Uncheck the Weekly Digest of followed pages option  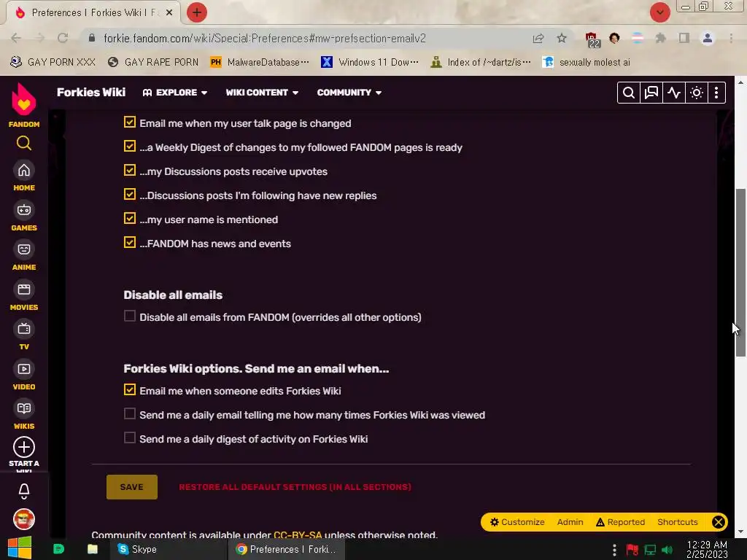click(130, 146)
